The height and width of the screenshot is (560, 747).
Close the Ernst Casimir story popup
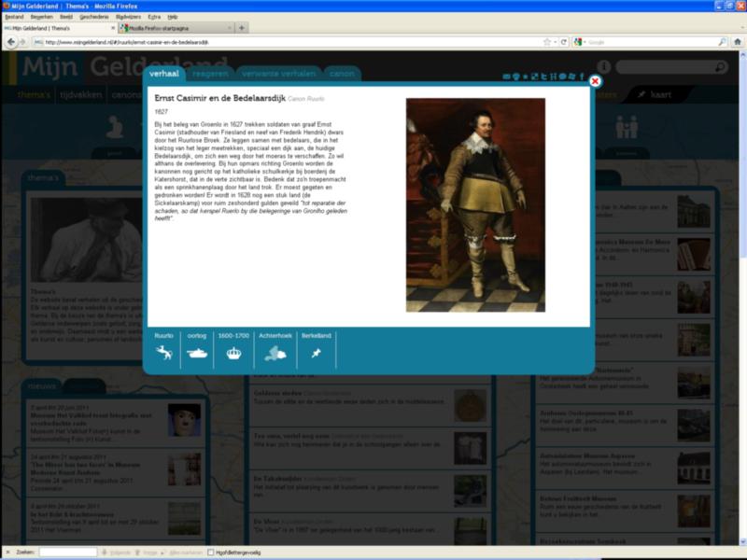point(595,81)
